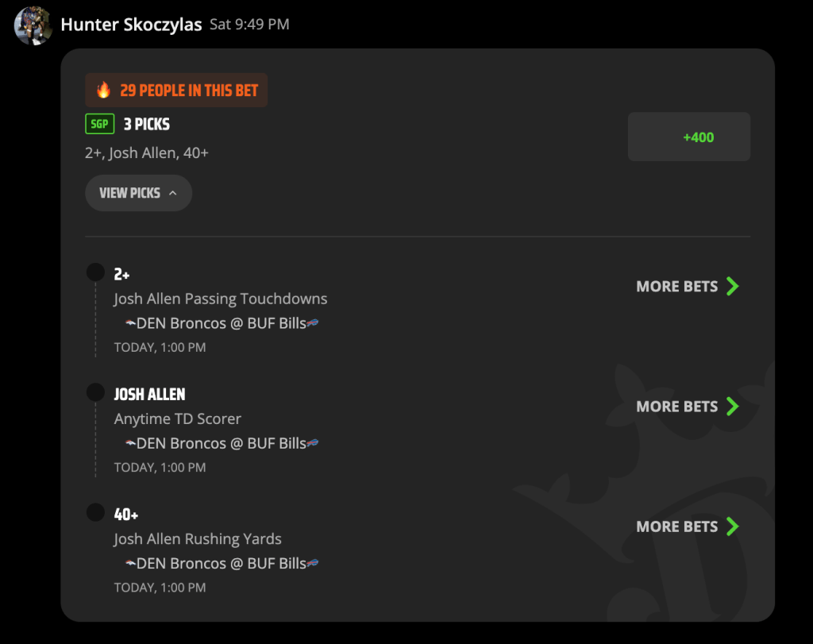Select the 40+ pick bullet marker
The height and width of the screenshot is (644, 813).
click(95, 512)
